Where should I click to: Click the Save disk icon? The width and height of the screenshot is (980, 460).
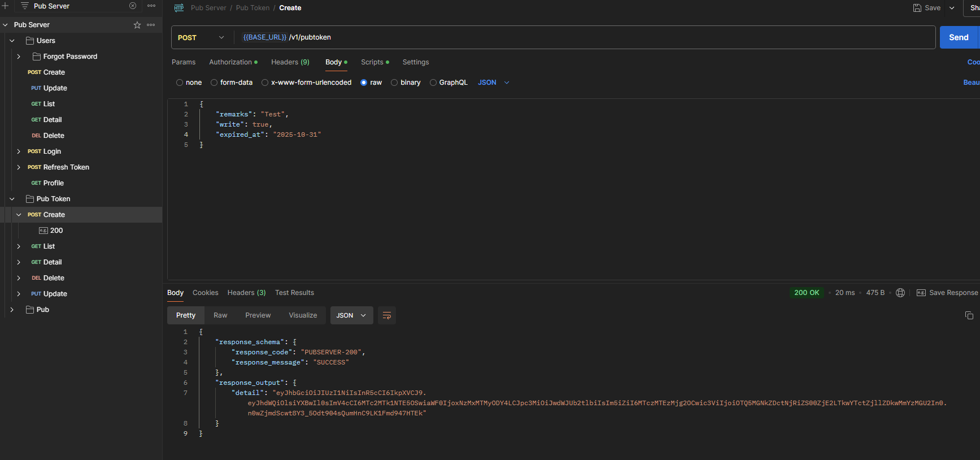pyautogui.click(x=917, y=8)
